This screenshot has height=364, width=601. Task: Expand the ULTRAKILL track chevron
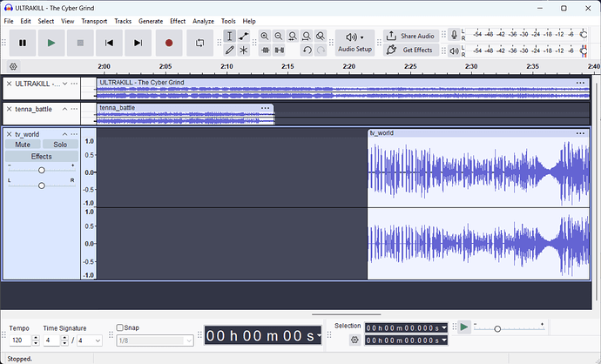pyautogui.click(x=64, y=84)
